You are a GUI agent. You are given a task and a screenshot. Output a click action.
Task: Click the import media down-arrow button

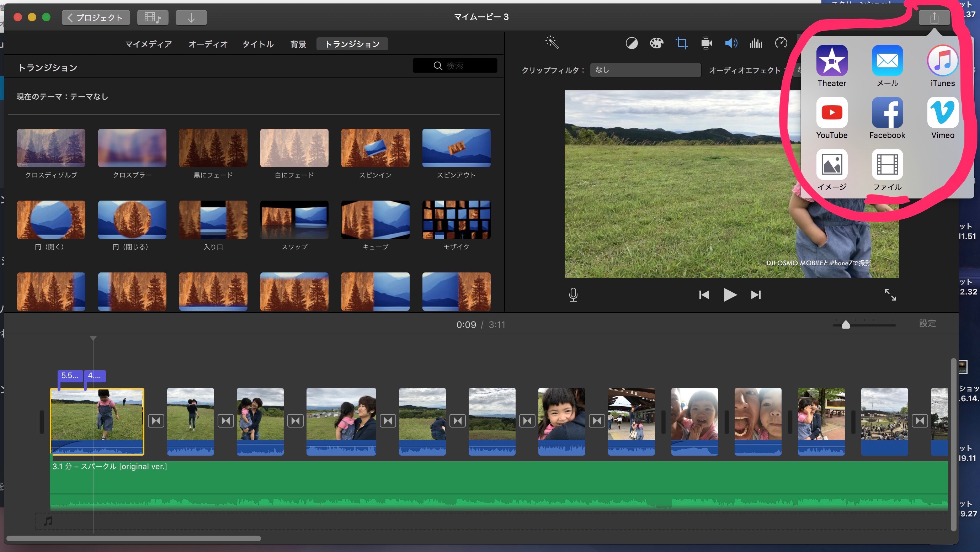(x=191, y=17)
